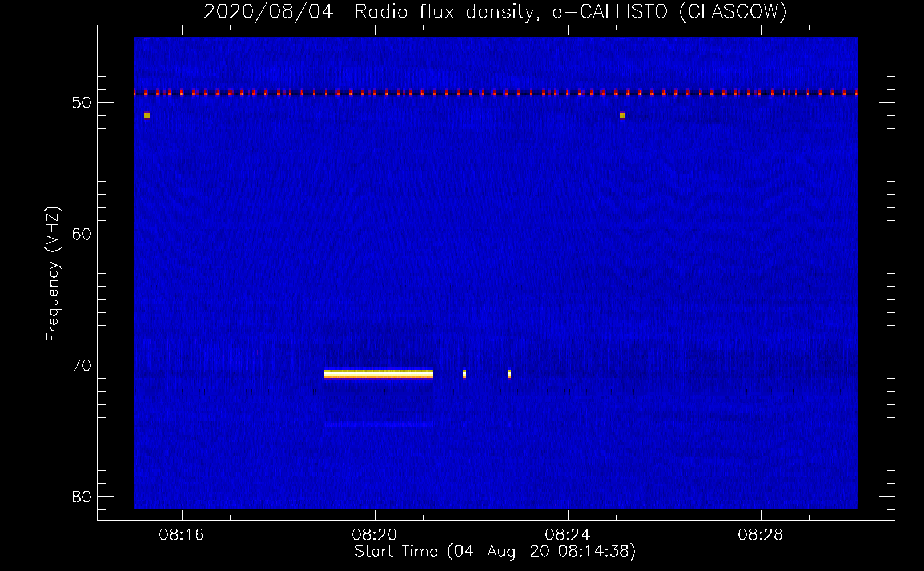Click the 08:24 time tick label
The width and height of the screenshot is (924, 571).
point(568,535)
